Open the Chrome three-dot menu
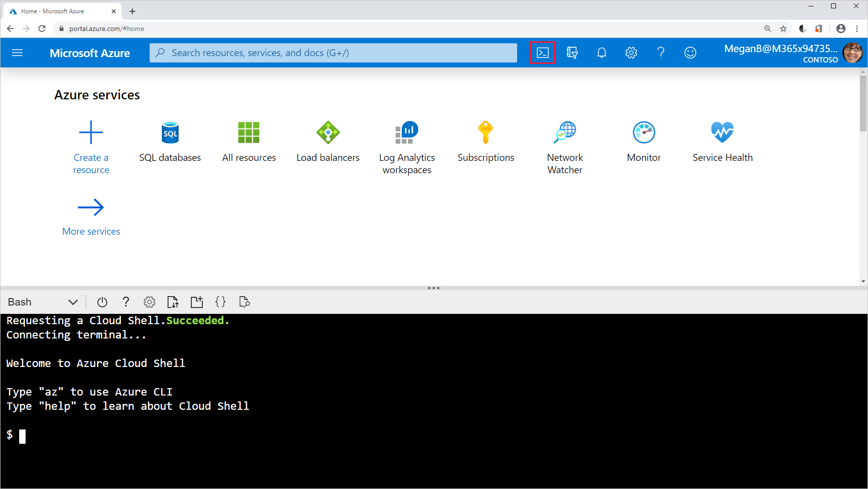868x489 pixels. coord(857,29)
